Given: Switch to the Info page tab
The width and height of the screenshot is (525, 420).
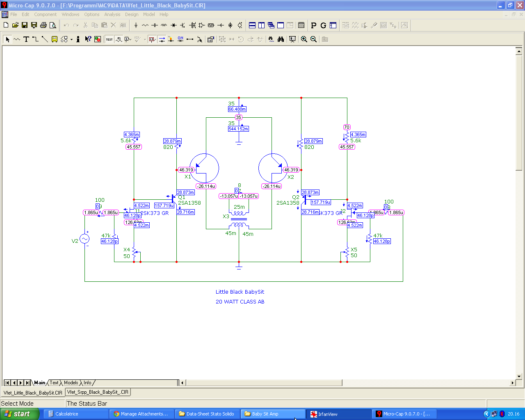Looking at the screenshot, I should tap(88, 383).
